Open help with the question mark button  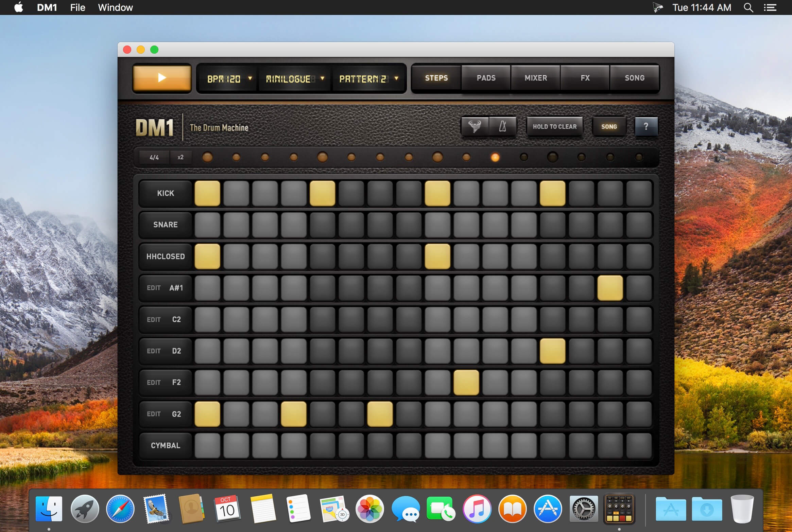(646, 127)
